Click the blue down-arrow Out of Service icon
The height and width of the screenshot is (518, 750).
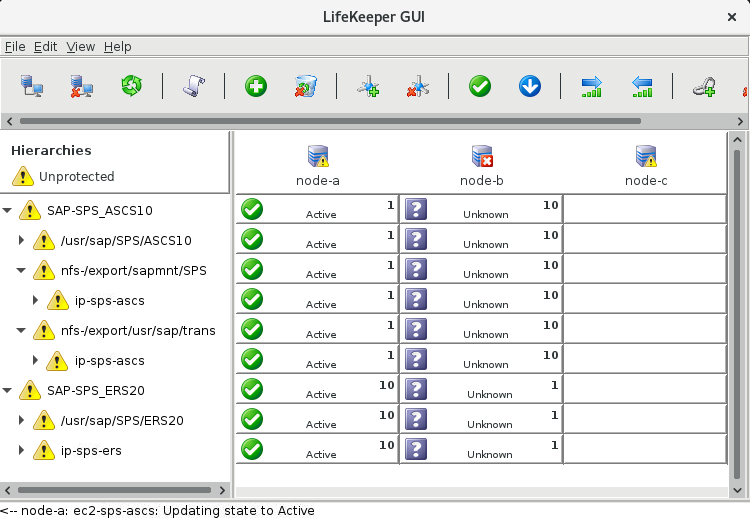530,87
